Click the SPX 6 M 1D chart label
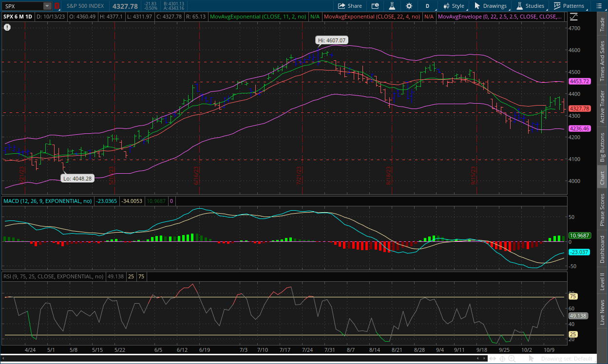The image size is (608, 364). pyautogui.click(x=18, y=17)
